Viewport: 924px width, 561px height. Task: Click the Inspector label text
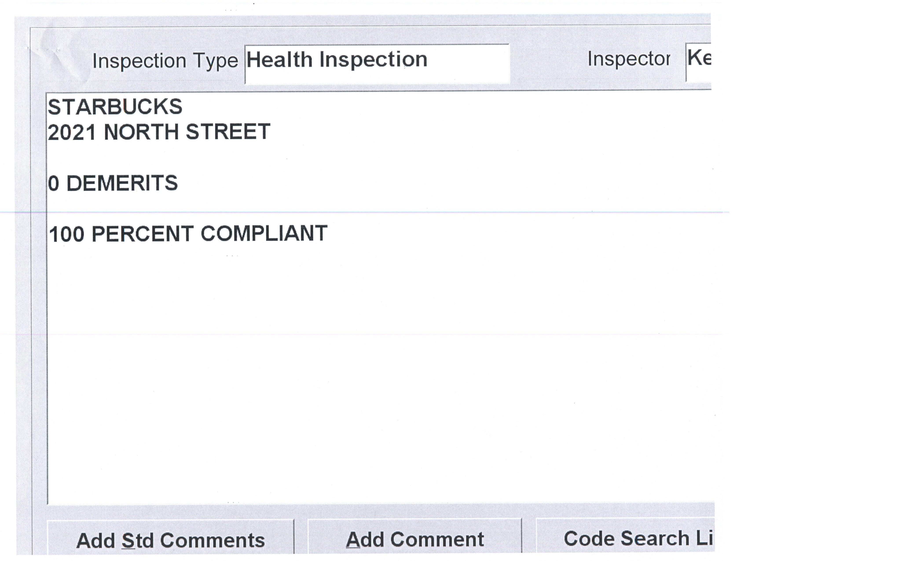point(629,59)
